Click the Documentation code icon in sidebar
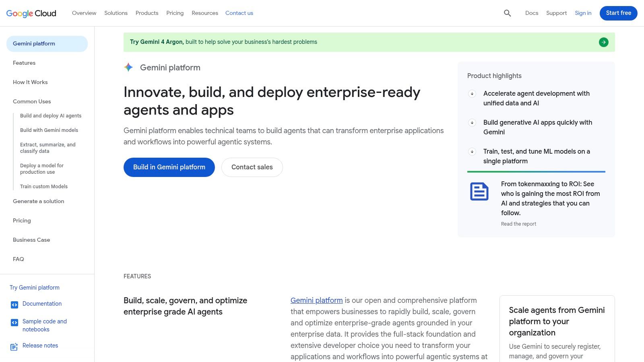The height and width of the screenshot is (362, 644). [14, 305]
